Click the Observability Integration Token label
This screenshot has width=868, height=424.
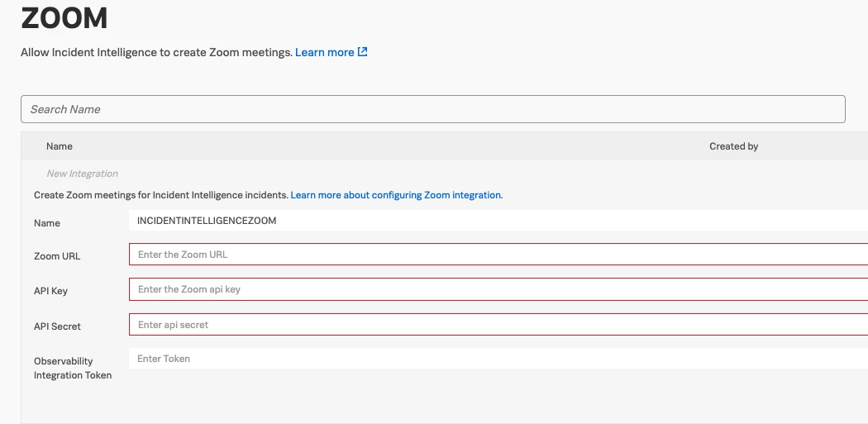point(73,368)
